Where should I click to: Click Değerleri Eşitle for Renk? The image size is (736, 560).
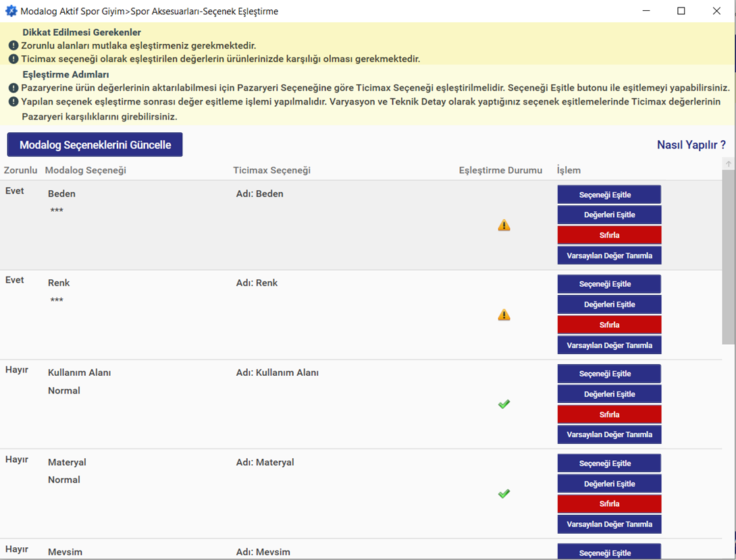(x=609, y=304)
